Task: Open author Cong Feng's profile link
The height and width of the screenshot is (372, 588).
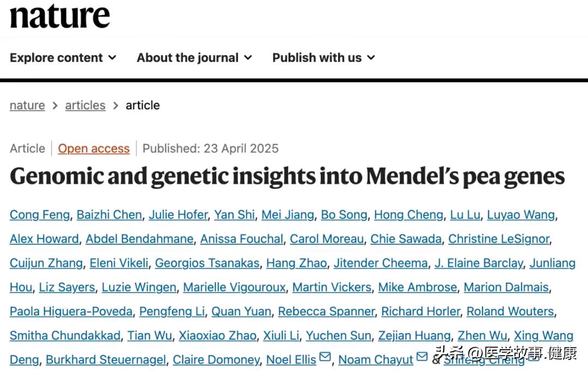Action: pyautogui.click(x=40, y=215)
